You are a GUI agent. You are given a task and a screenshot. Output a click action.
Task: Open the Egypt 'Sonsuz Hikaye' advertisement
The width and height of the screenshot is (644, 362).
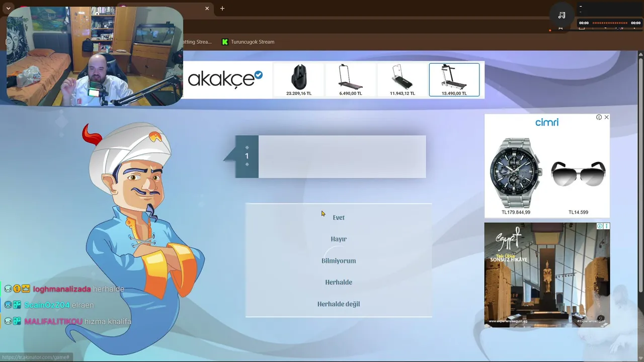(x=547, y=275)
